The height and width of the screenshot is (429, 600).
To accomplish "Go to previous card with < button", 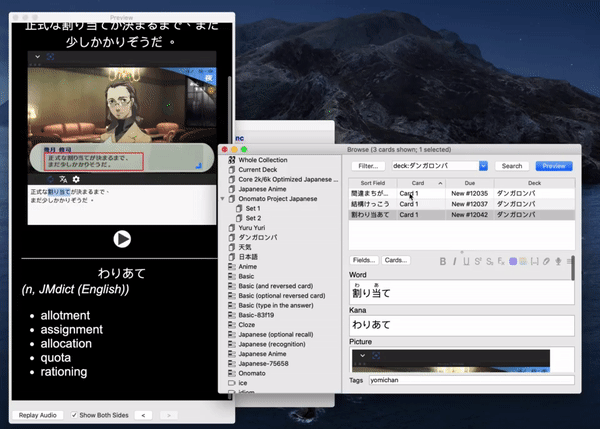I will coord(143,415).
